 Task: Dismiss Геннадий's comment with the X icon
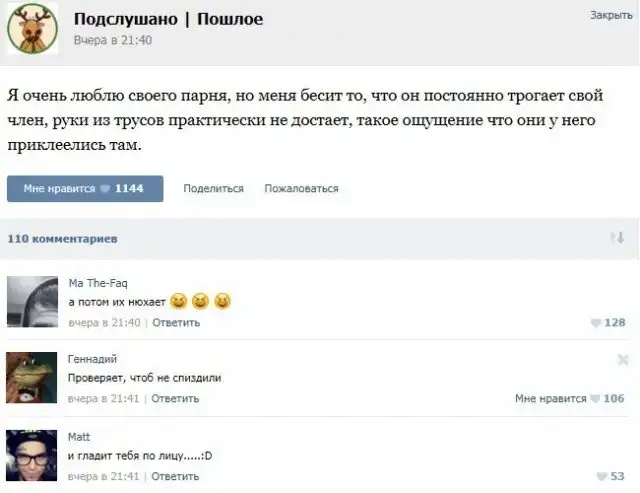click(623, 359)
